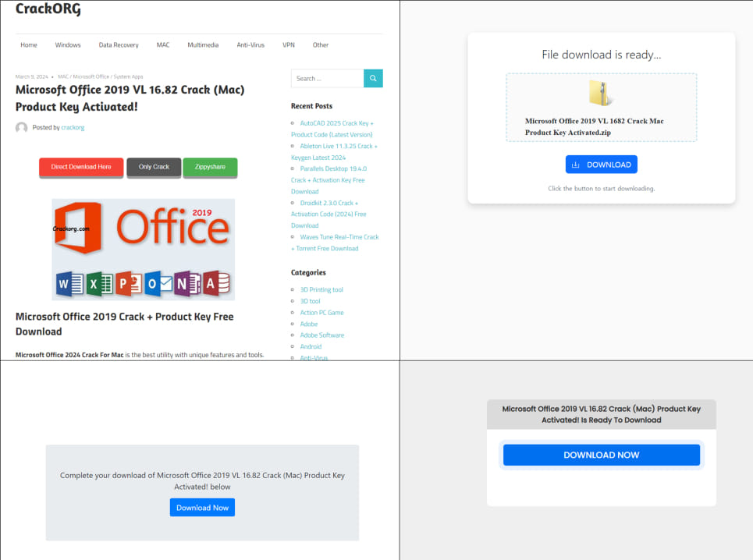Click blue DOWNLOAD button under file ready
753x560 pixels.
click(x=602, y=165)
